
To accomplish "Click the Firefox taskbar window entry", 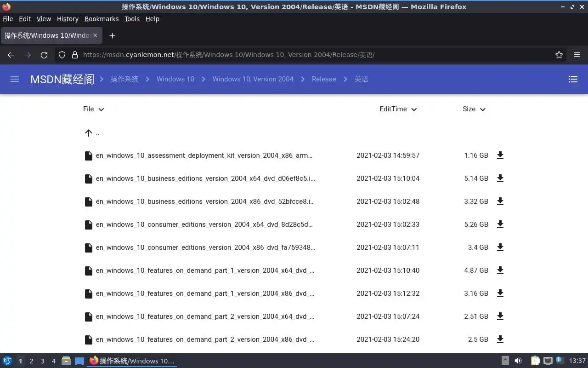I will click(x=132, y=361).
